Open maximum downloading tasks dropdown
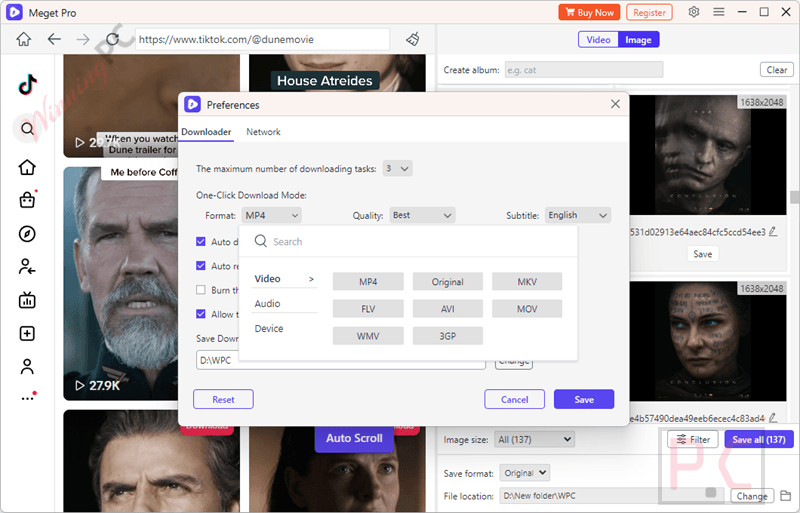 click(x=397, y=168)
